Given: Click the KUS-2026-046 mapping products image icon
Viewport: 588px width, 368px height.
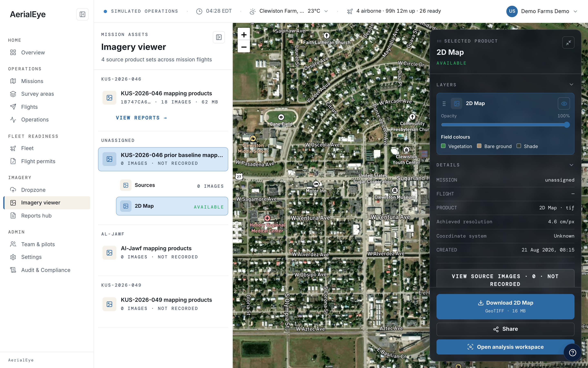Looking at the screenshot, I should (x=109, y=98).
